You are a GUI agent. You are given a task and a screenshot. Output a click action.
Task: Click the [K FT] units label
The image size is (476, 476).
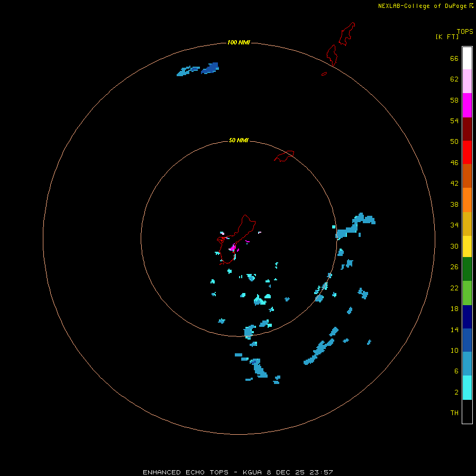coord(447,36)
